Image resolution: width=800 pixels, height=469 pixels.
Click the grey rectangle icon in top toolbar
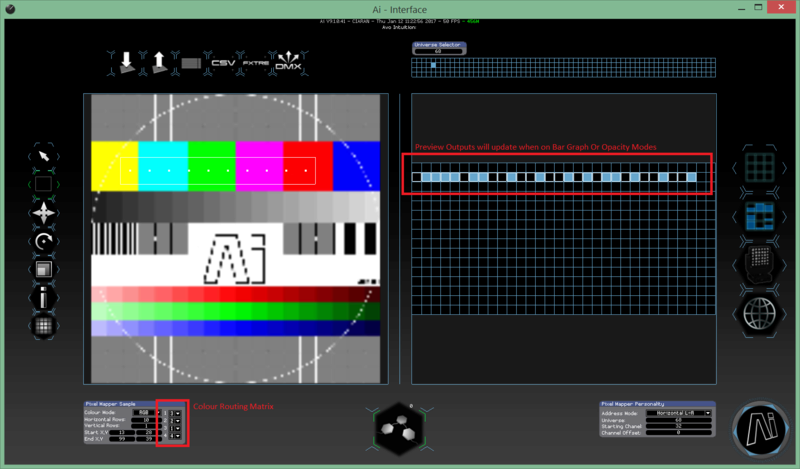191,63
